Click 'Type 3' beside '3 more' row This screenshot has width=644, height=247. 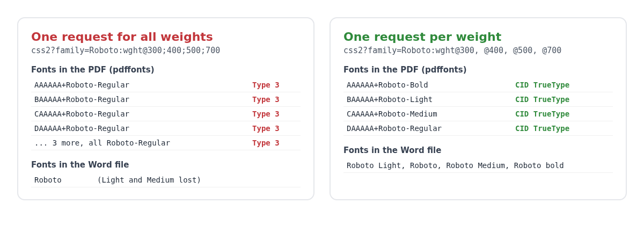point(266,143)
